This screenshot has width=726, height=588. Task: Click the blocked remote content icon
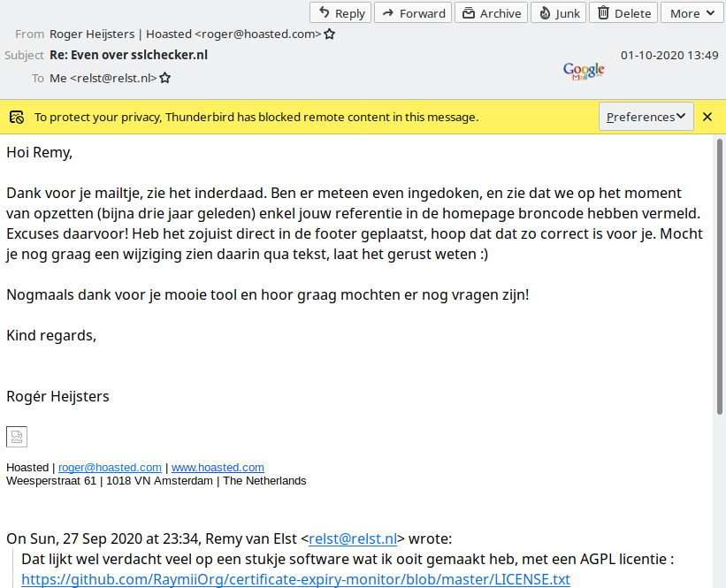click(16, 117)
